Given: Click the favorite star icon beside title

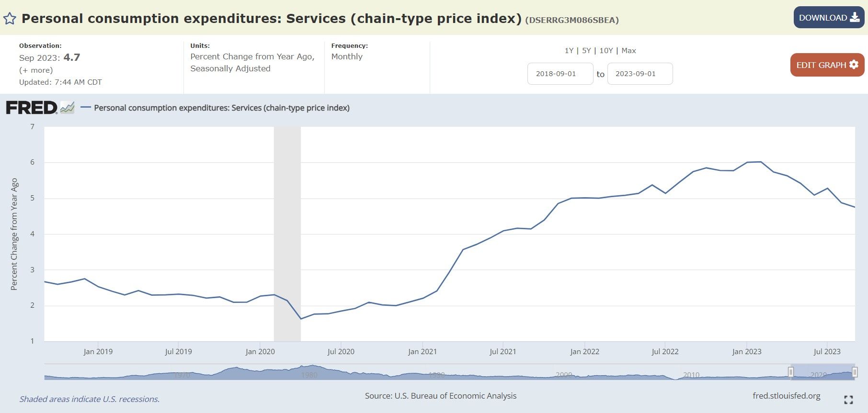Looking at the screenshot, I should [x=10, y=19].
